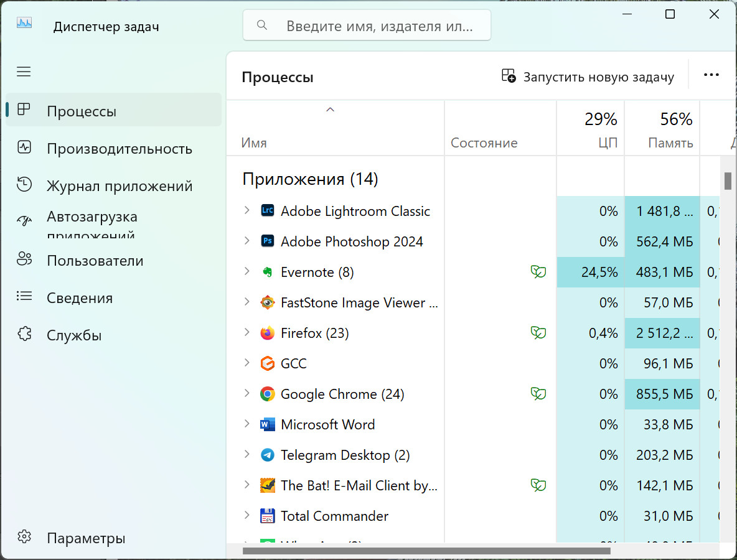Expand the Firefox (23) process group
This screenshot has height=560, width=737.
(247, 333)
